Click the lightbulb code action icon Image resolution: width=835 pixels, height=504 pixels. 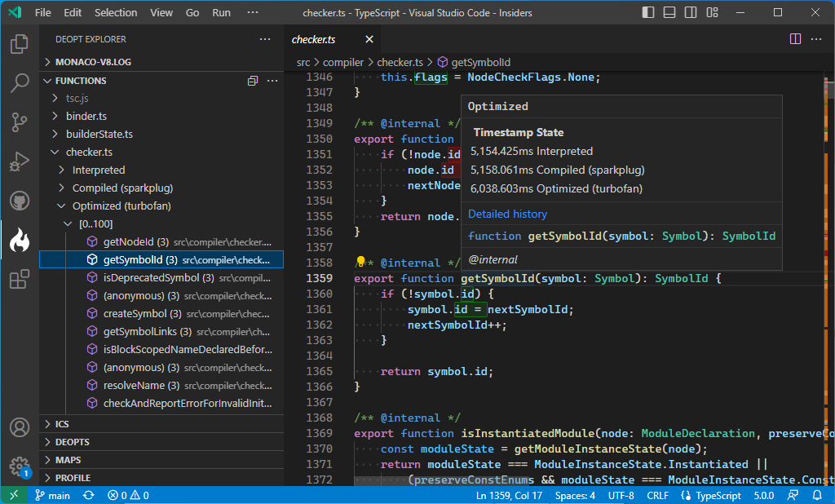pos(360,263)
